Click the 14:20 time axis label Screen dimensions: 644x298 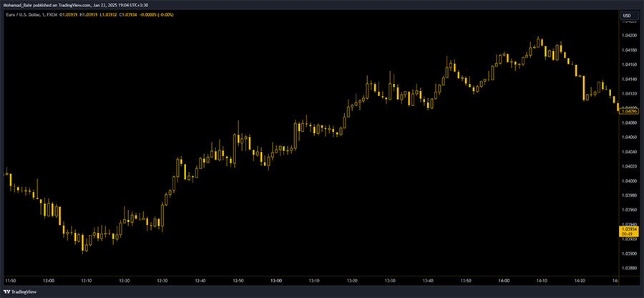(578, 280)
